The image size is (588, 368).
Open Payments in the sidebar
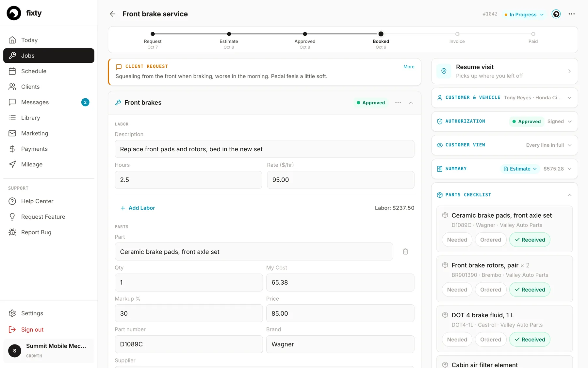click(49, 149)
